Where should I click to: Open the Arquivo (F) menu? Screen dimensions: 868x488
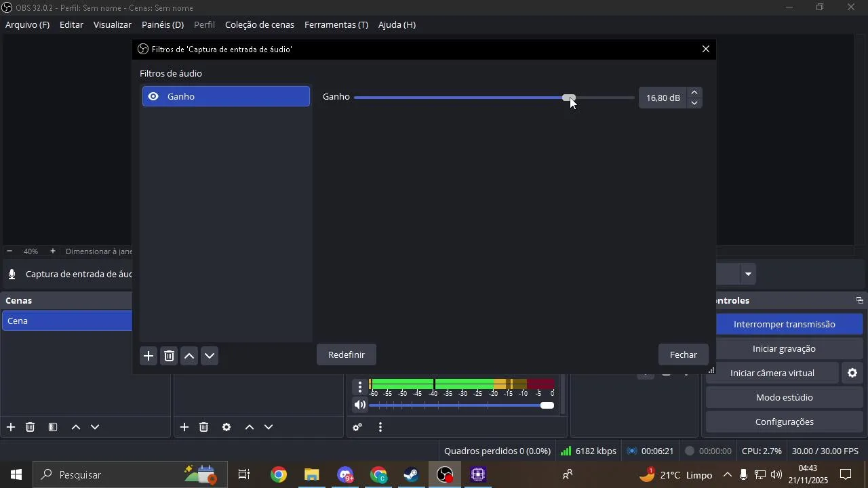pos(27,24)
